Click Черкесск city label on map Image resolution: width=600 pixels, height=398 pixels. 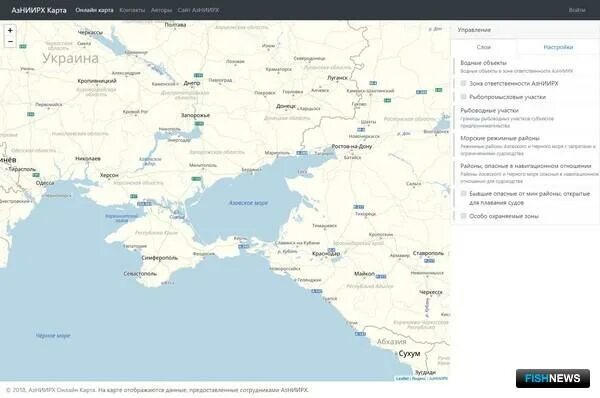click(431, 292)
